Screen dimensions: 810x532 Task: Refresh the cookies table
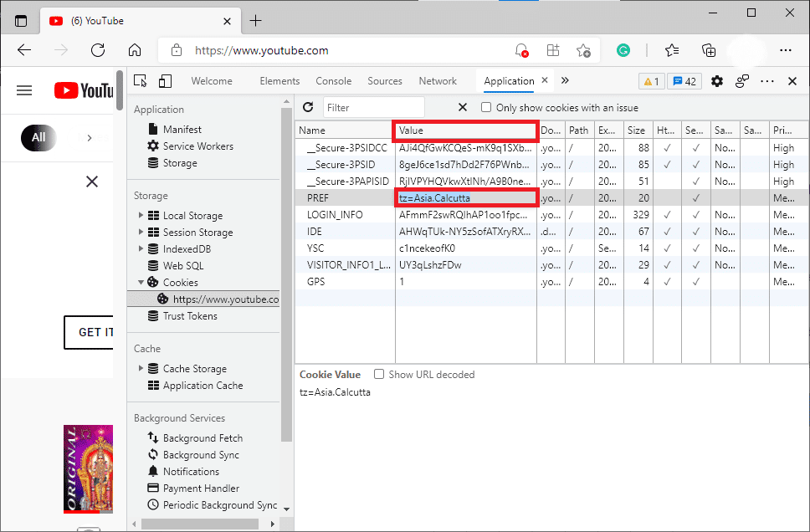pyautogui.click(x=309, y=107)
